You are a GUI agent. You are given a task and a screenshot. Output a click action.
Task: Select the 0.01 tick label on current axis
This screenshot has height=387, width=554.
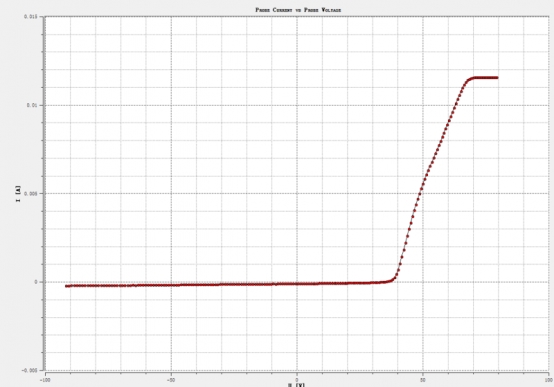(32, 105)
